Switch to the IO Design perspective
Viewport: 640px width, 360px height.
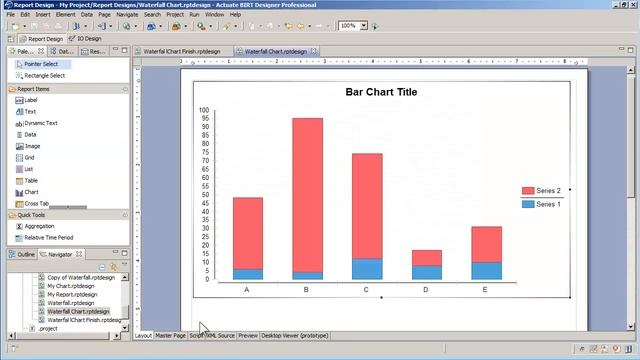[85, 39]
